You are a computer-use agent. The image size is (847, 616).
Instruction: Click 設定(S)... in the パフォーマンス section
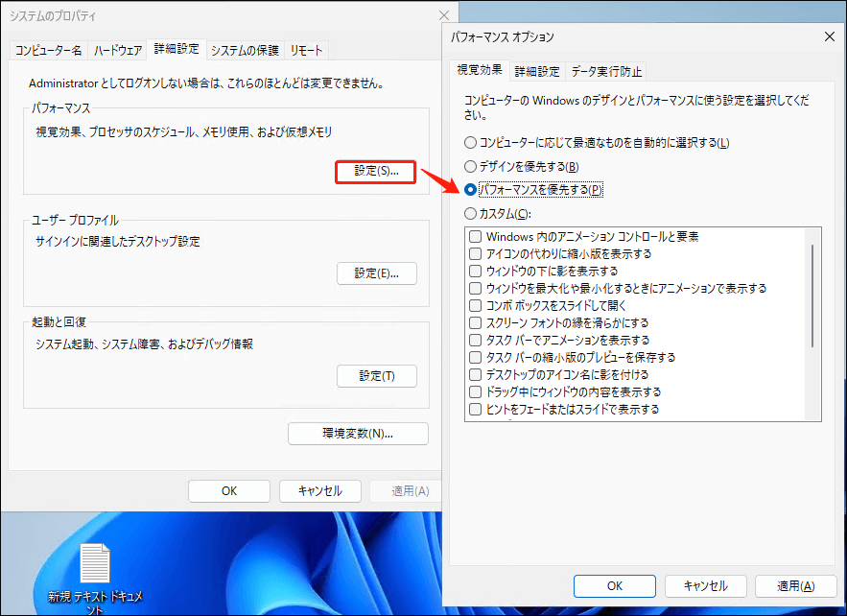tap(376, 172)
